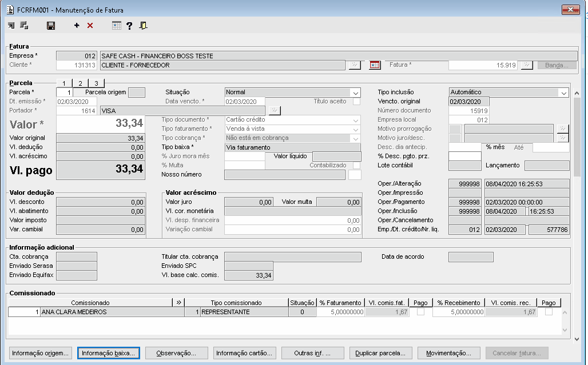Expand the Tipo documento dropdown
Screen dimensions: 588x365
coord(356,120)
